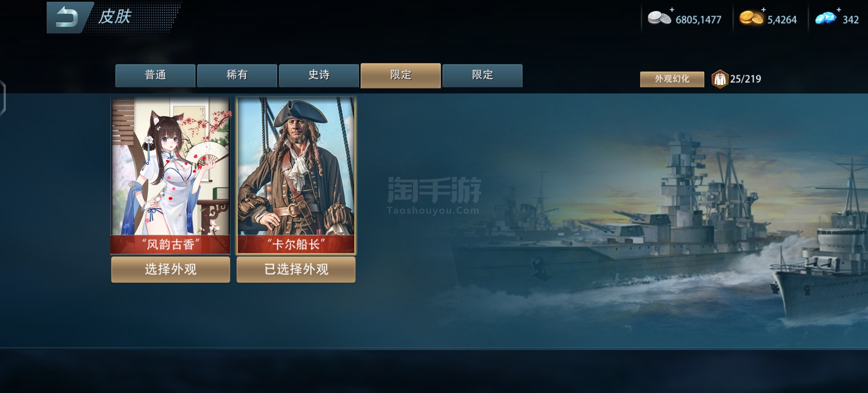868x393 pixels.
Task: Switch to the 普通 tab
Action: [155, 75]
